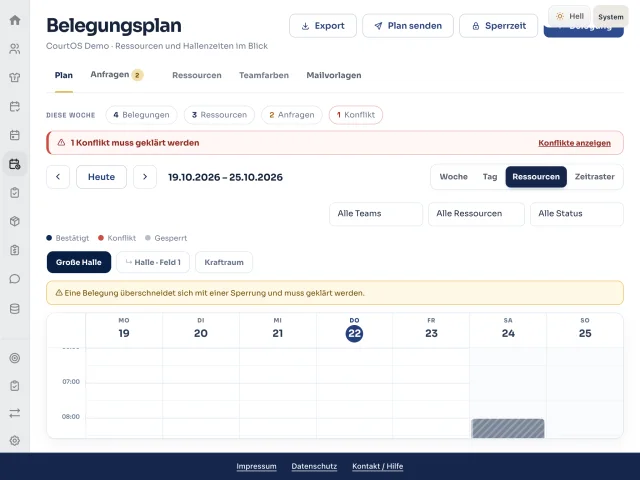Open the swap arrows sidebar icon

pos(15,413)
